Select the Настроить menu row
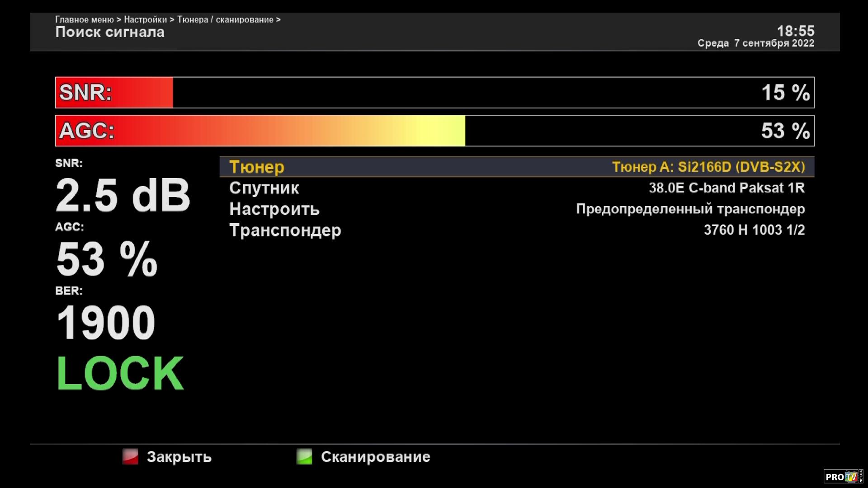Screen dimensions: 868x488 point(274,209)
